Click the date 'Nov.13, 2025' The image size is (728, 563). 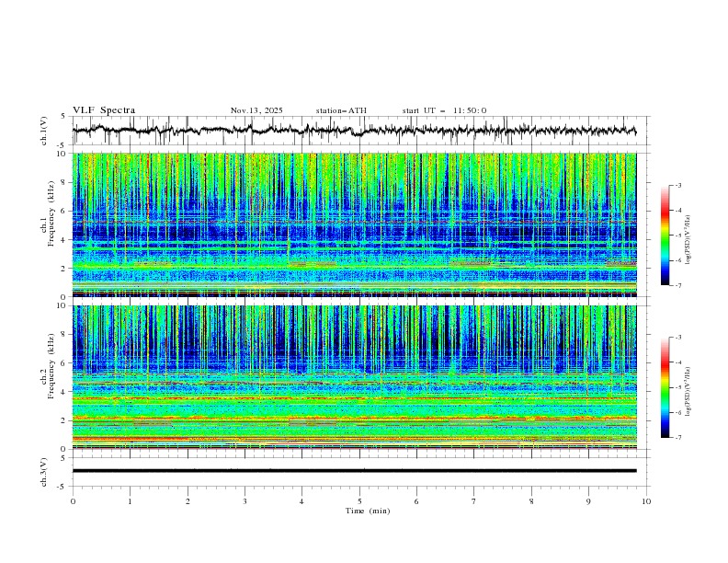pyautogui.click(x=256, y=110)
